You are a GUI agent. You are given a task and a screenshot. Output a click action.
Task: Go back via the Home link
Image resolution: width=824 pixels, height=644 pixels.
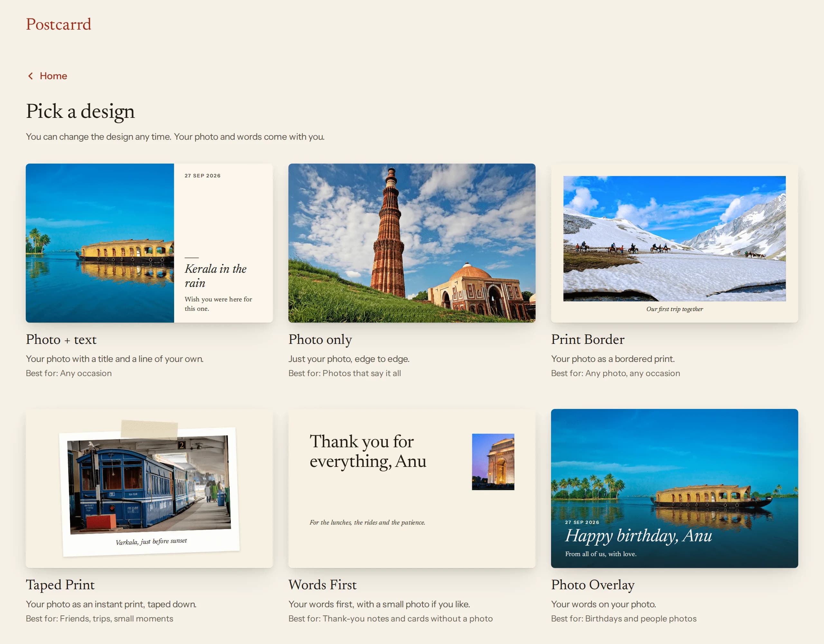click(47, 76)
